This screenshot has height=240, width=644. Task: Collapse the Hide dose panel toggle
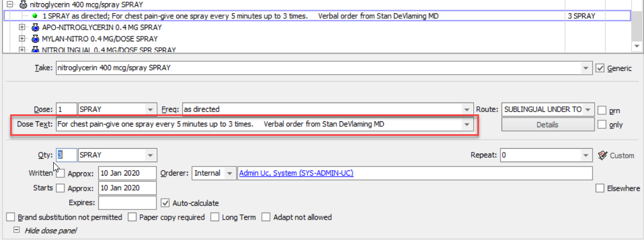click(16, 230)
